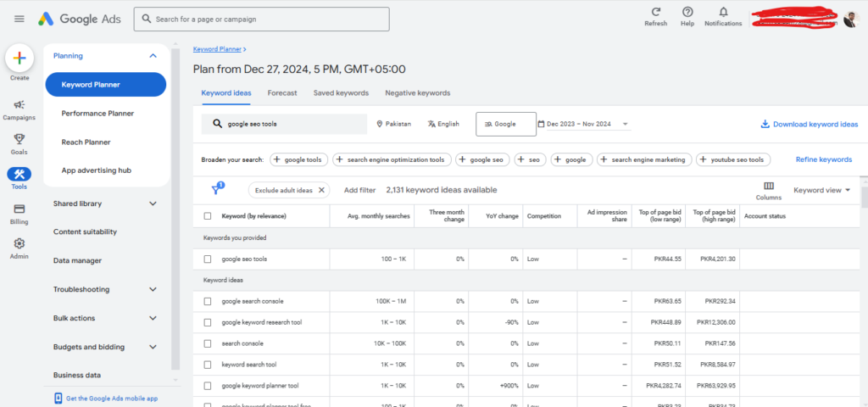Open the hamburger main menu
This screenshot has height=407, width=868.
pos(19,19)
